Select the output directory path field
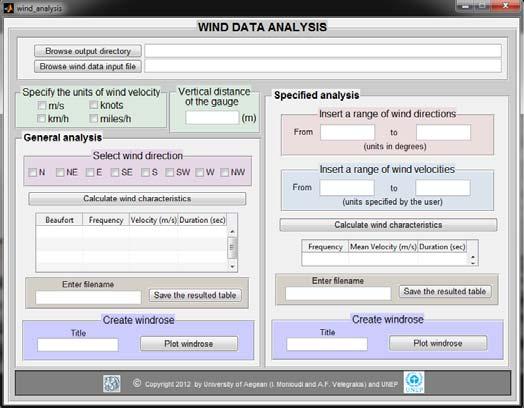The image size is (524, 408). click(x=323, y=51)
